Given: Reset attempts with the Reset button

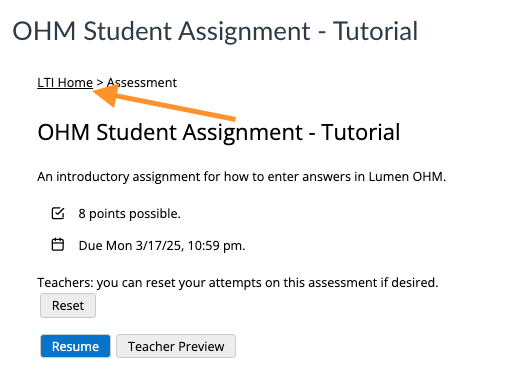Looking at the screenshot, I should point(68,305).
